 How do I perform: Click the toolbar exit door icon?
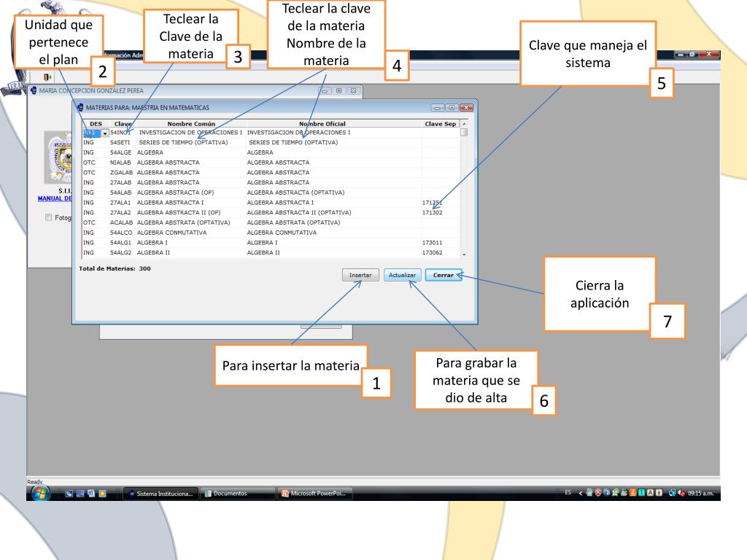click(48, 77)
